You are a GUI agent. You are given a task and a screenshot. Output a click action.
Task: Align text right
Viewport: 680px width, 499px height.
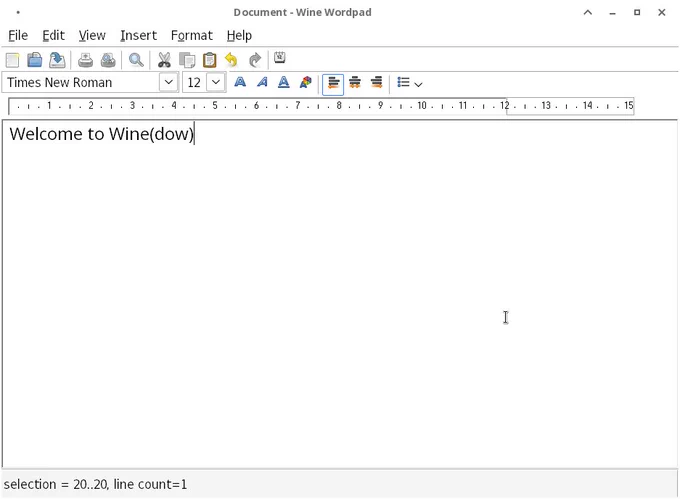click(376, 82)
